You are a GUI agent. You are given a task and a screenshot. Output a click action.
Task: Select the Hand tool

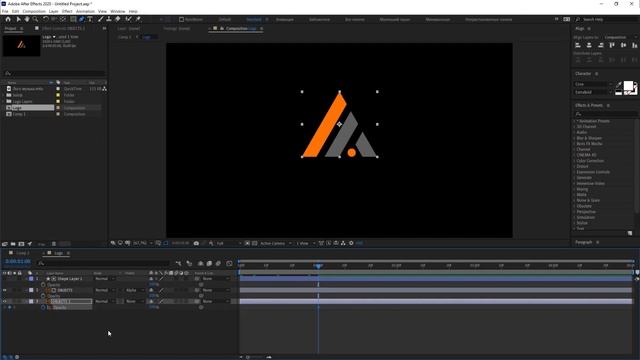click(x=27, y=19)
